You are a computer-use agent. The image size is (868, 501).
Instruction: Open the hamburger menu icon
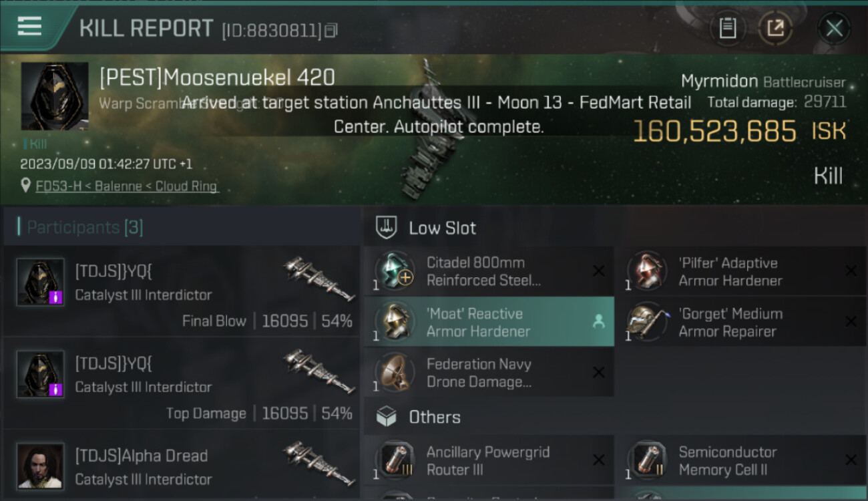(29, 26)
